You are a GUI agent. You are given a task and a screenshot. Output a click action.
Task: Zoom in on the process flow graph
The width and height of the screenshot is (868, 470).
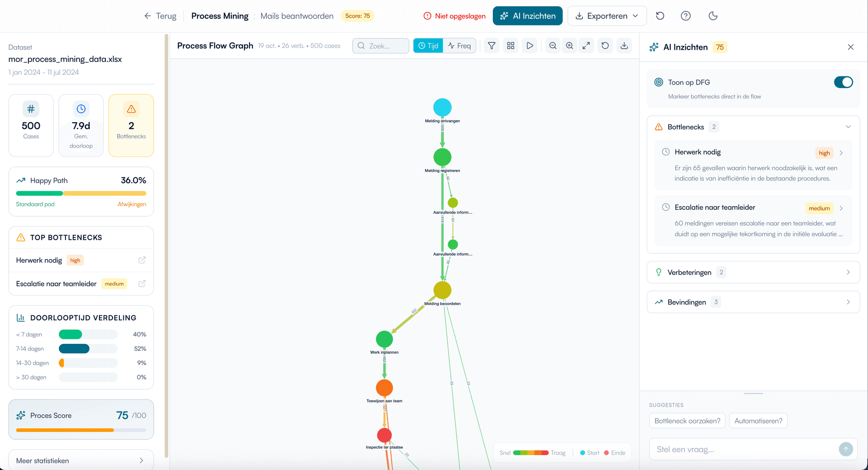tap(569, 45)
